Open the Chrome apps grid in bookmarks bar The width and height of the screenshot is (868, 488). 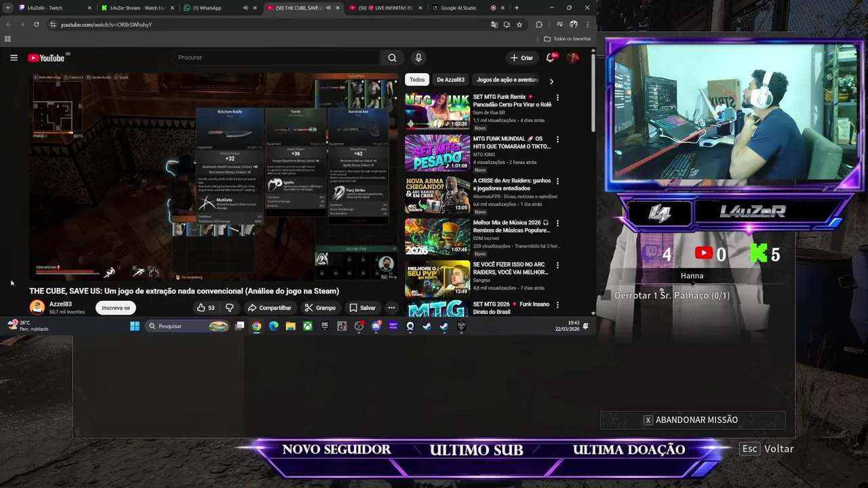(7, 39)
